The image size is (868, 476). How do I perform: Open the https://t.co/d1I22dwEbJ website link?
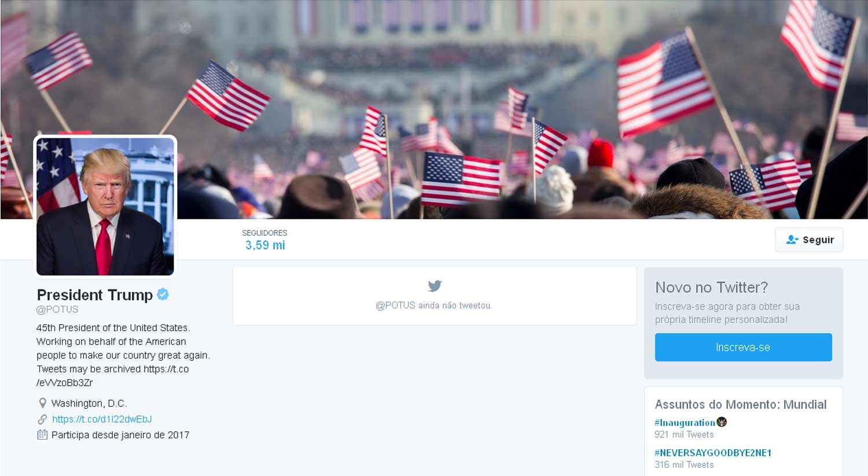point(102,419)
